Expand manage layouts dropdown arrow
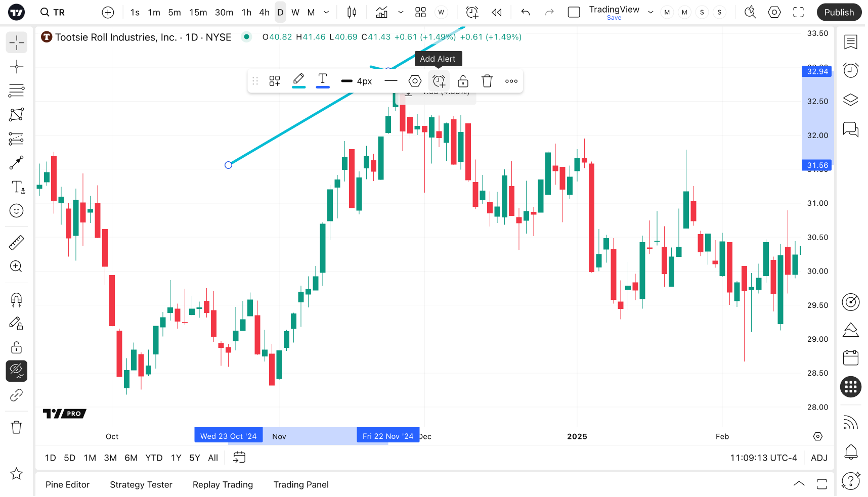Image resolution: width=868 pixels, height=497 pixels. pos(651,12)
